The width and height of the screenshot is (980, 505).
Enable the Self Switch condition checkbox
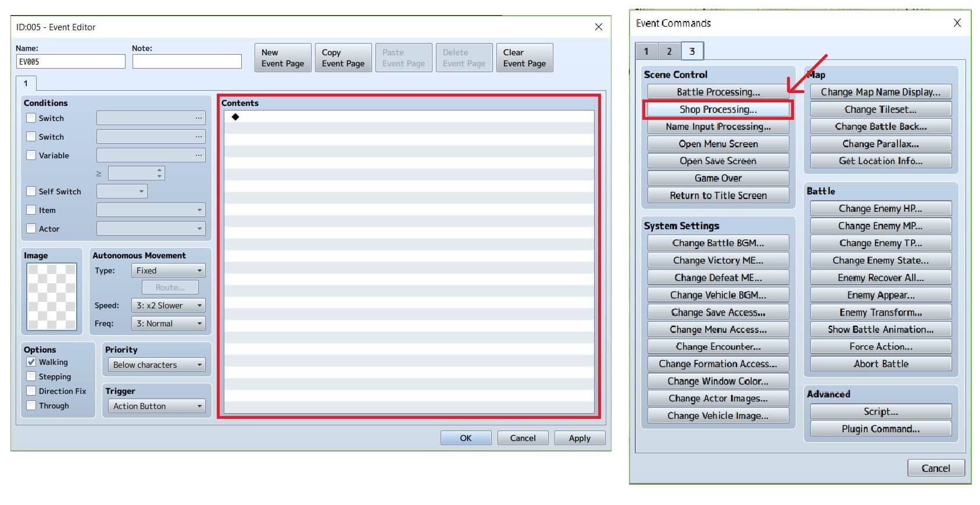[31, 191]
